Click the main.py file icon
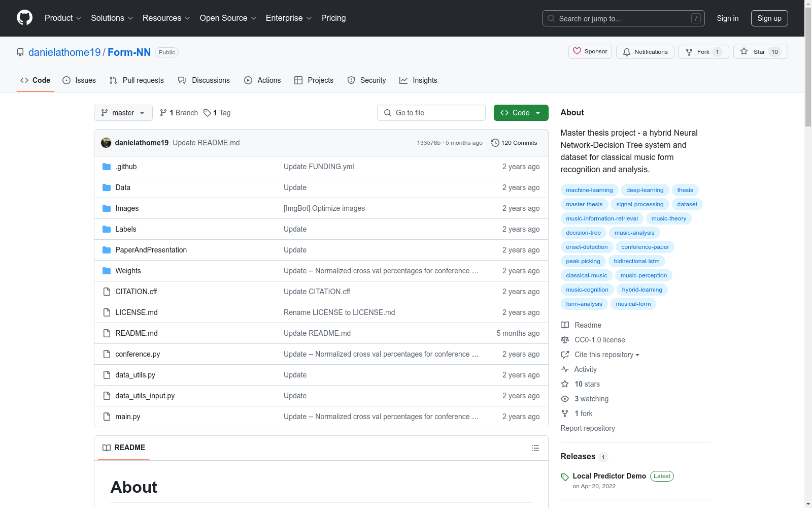This screenshot has height=508, width=812. tap(107, 417)
